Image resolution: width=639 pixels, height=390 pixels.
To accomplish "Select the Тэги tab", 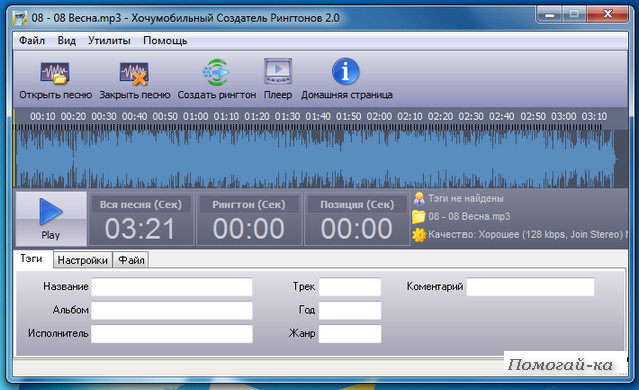I will tap(32, 259).
